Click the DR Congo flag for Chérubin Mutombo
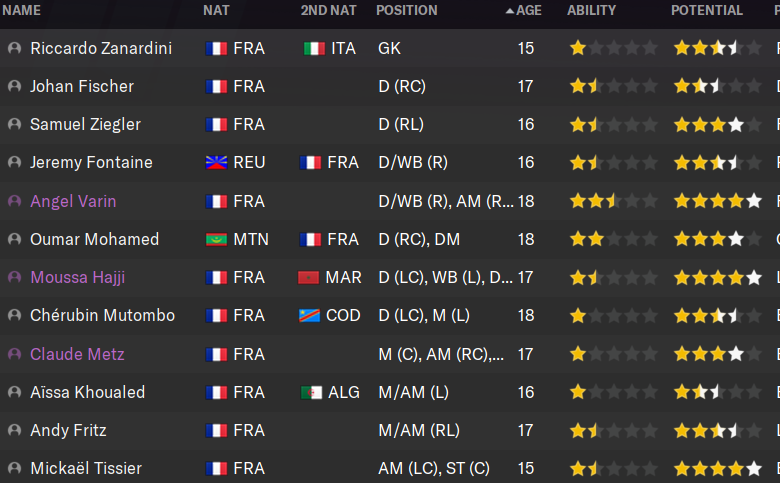 (x=309, y=316)
